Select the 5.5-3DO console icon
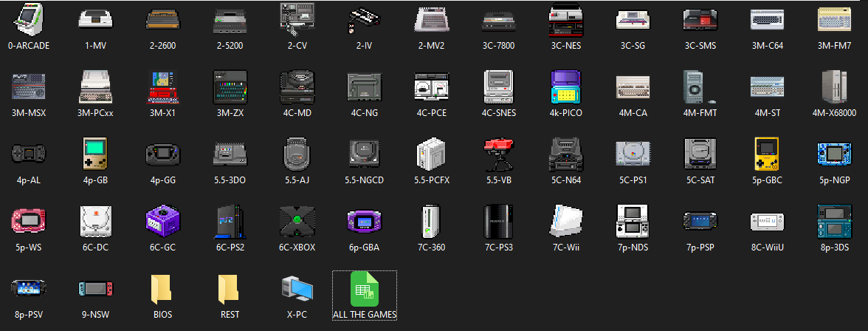868x331 pixels. 230,154
